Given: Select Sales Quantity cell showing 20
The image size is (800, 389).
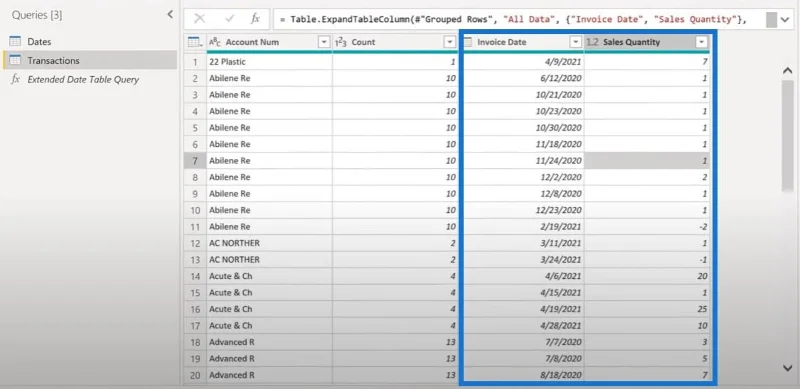Looking at the screenshot, I should coord(647,276).
